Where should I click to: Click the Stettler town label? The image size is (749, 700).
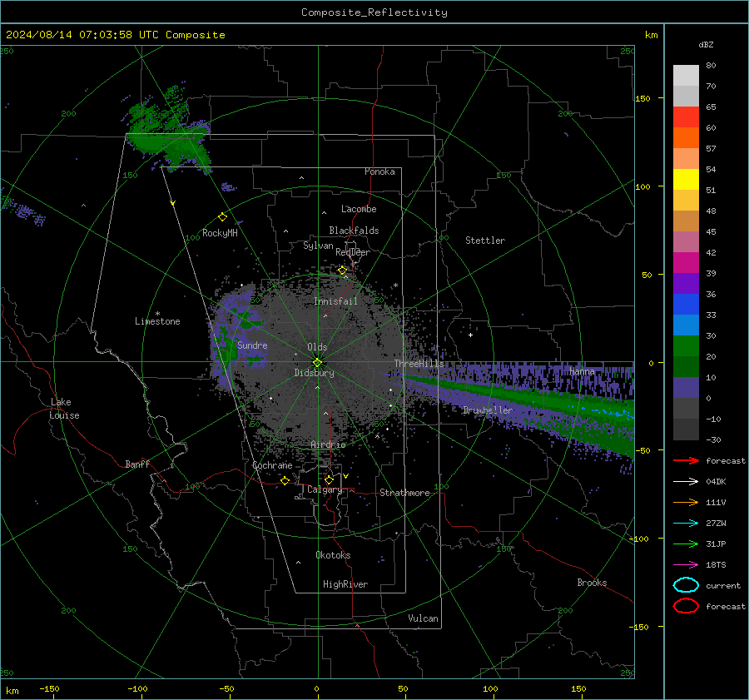[x=485, y=241]
